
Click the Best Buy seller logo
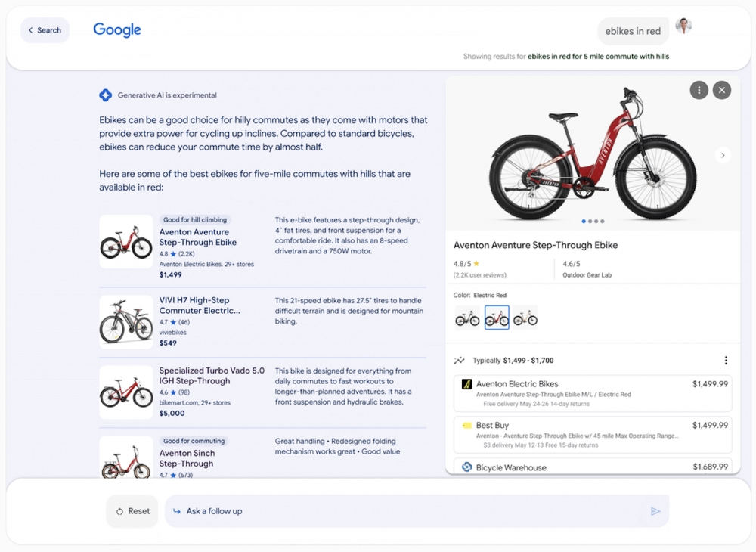[x=468, y=425]
